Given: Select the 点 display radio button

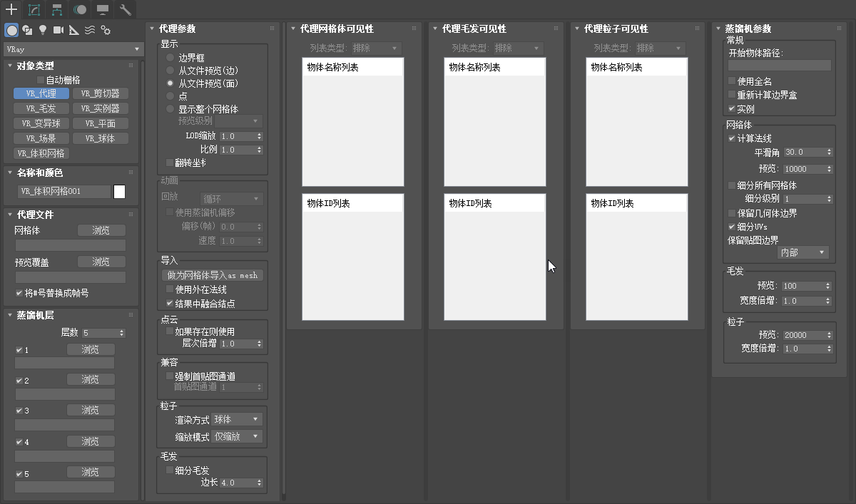Looking at the screenshot, I should coord(170,96).
